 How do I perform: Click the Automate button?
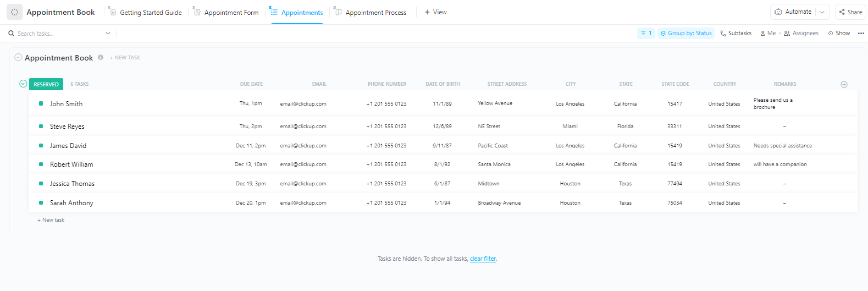[x=793, y=12]
